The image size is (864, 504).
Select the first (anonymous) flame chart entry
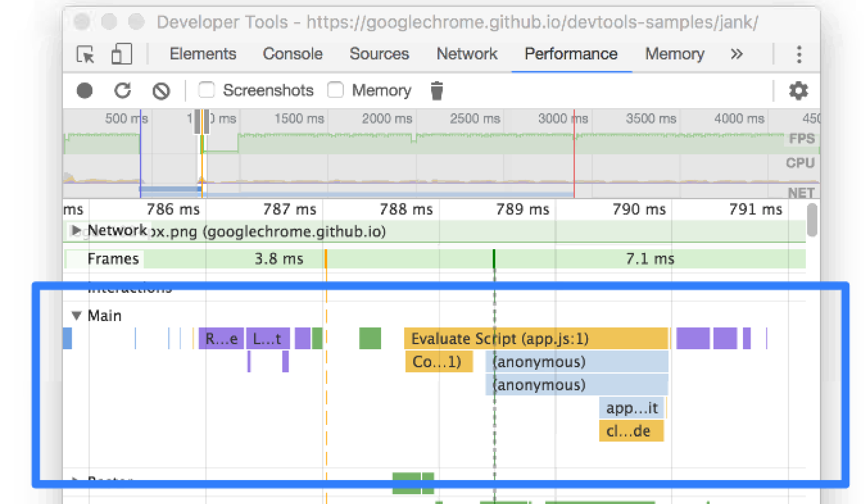577,362
